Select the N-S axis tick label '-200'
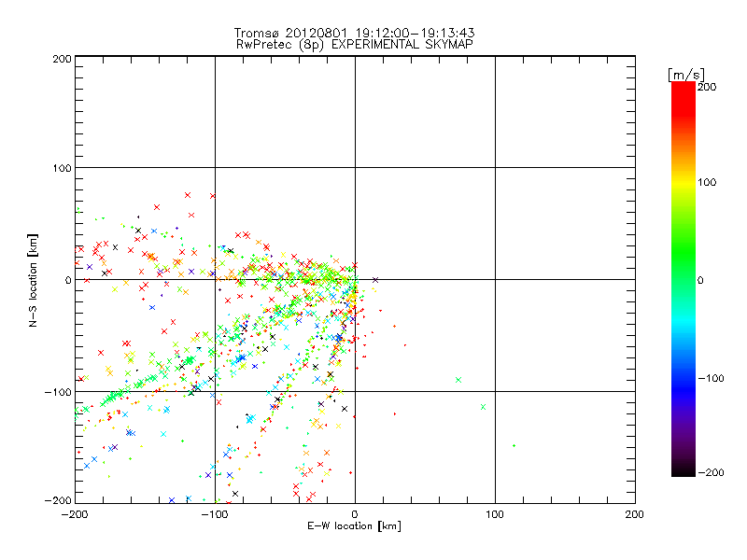 58,500
